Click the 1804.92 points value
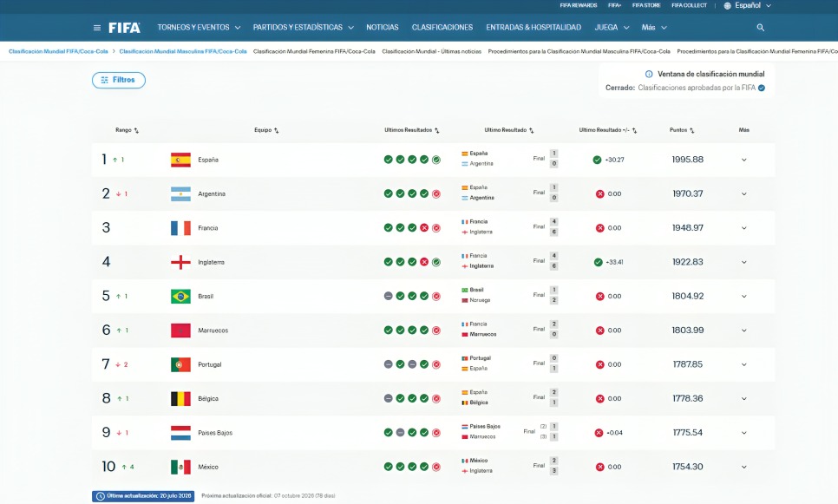Viewport: 838px width, 504px height. click(687, 296)
